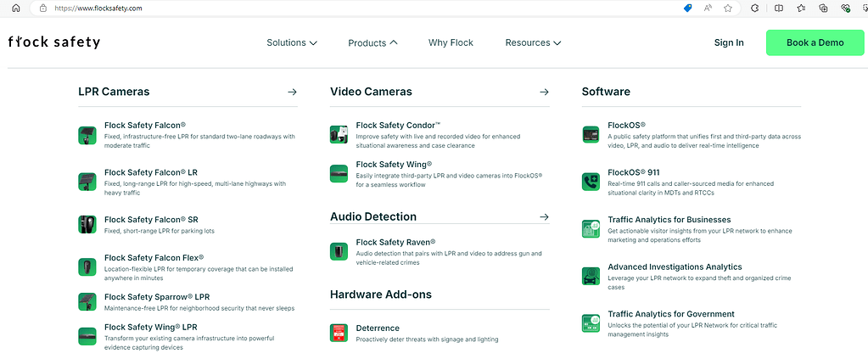
Task: Open Flock Safety Falcon Flex® link
Action: coord(154,258)
